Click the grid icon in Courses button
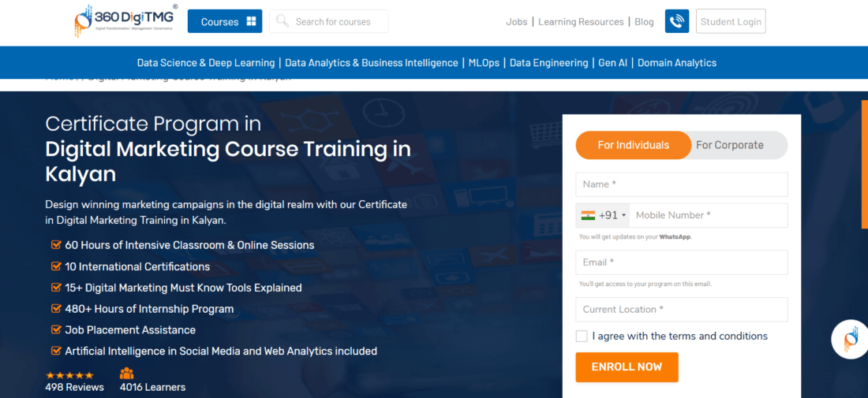The height and width of the screenshot is (398, 868). click(251, 21)
